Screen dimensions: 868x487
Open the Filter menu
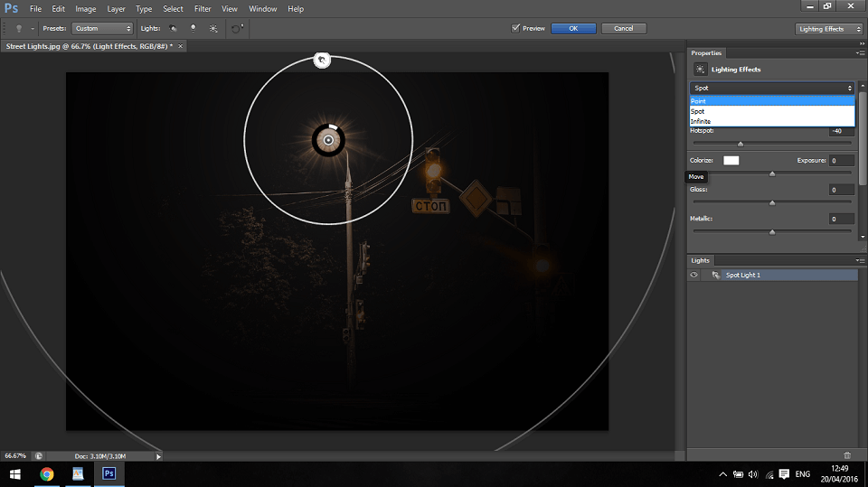pyautogui.click(x=203, y=8)
